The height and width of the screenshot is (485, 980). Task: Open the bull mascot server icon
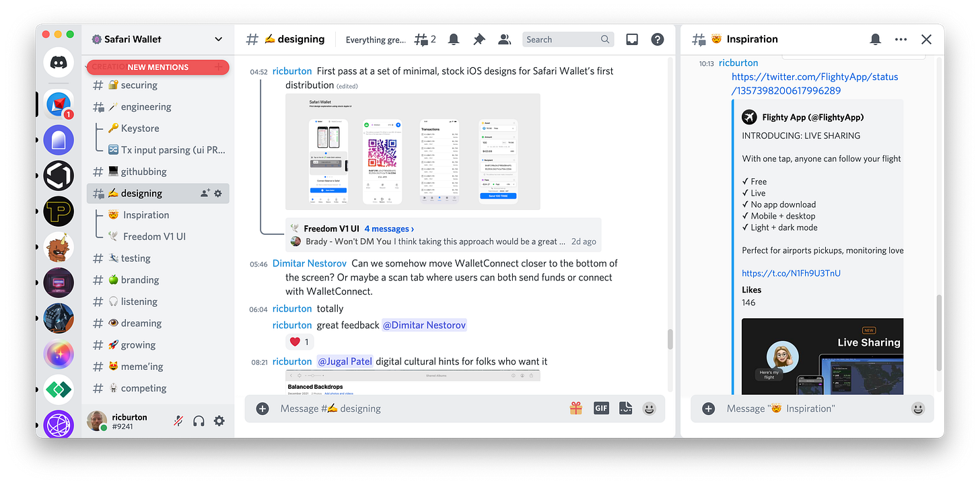click(x=59, y=248)
